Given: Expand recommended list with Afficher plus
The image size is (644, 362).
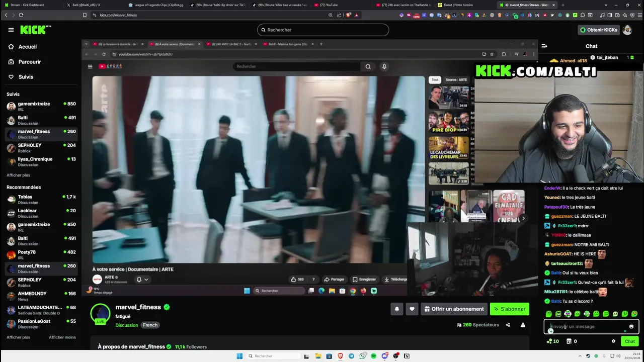Looking at the screenshot, I should pyautogui.click(x=18, y=337).
